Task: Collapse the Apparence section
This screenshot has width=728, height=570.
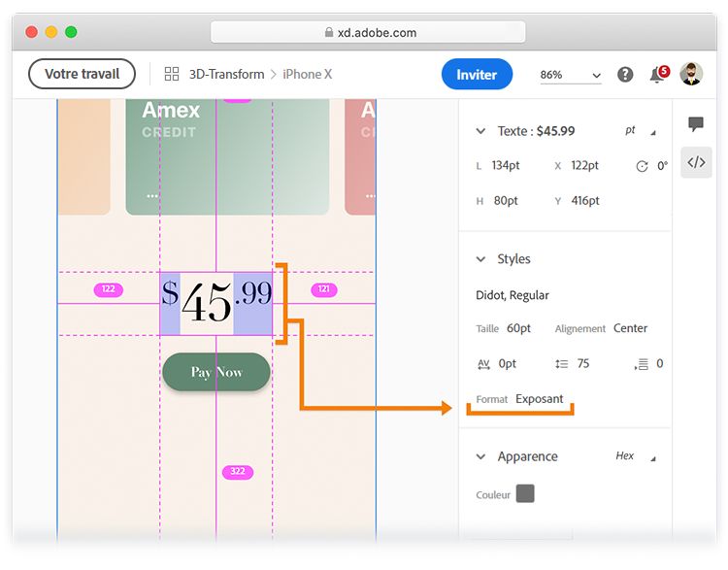Action: point(480,456)
